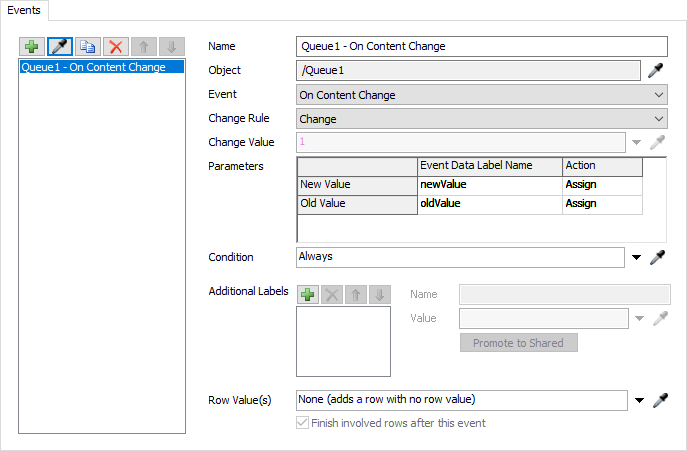Image resolution: width=687 pixels, height=451 pixels.
Task: Click the green plus add event icon
Action: coord(32,47)
